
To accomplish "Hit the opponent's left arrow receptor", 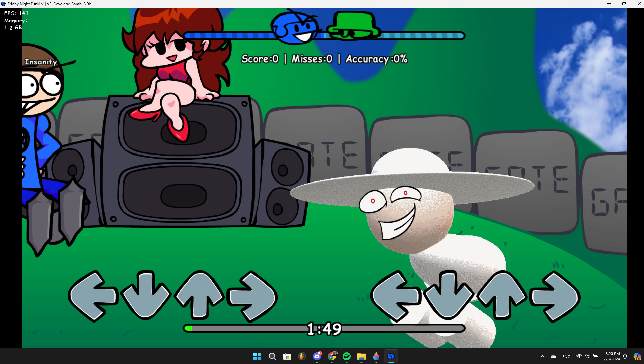I will pos(93,296).
